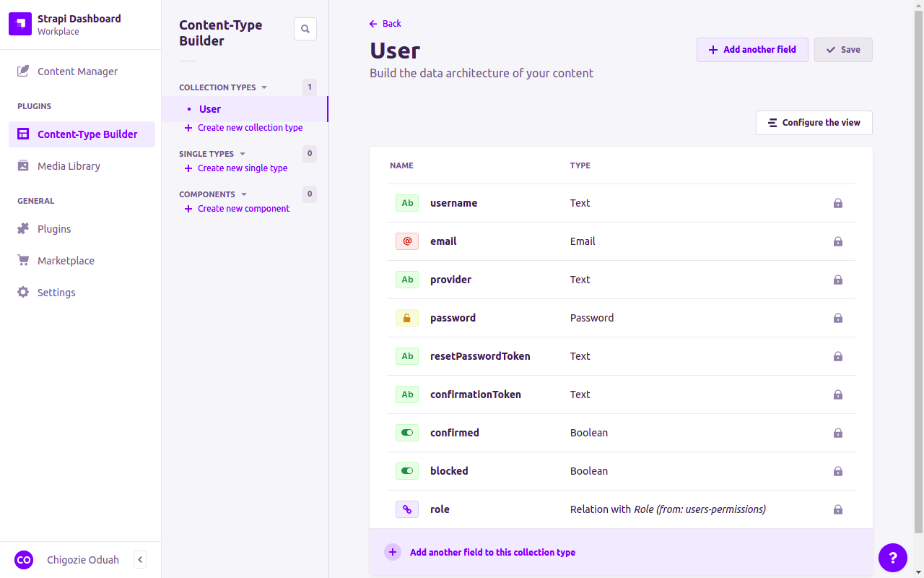
Task: Click the password field's padlock type icon
Action: (x=407, y=318)
